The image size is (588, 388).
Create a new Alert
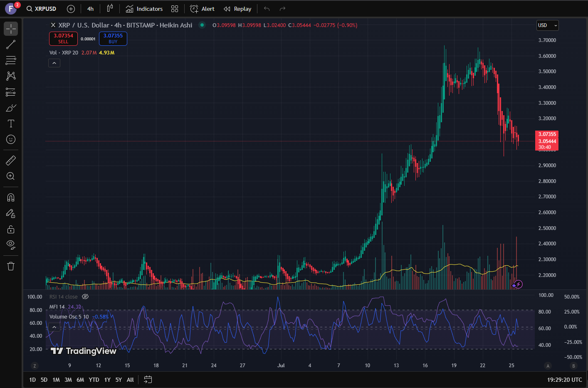click(202, 9)
